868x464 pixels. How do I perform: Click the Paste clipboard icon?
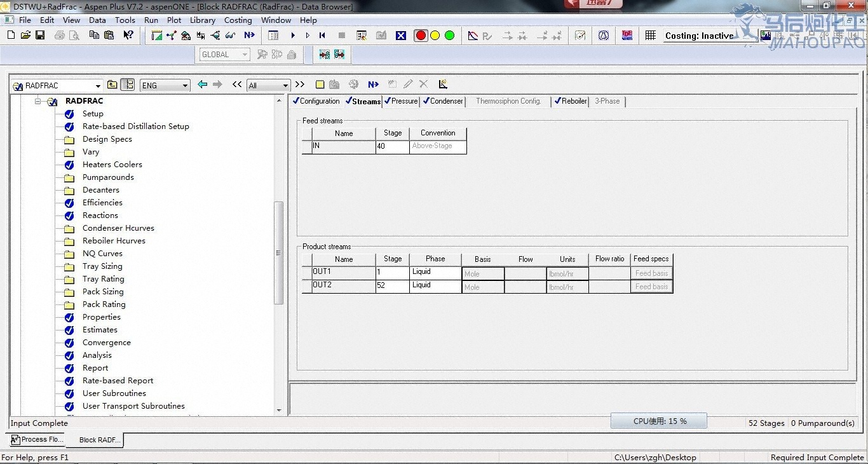(109, 36)
